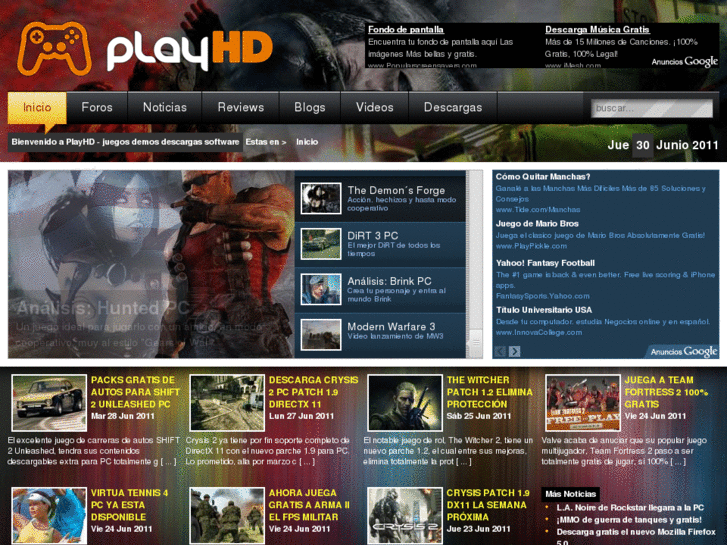This screenshot has height=545, width=727.
Task: Click the Más Noticias heading
Action: point(570,494)
